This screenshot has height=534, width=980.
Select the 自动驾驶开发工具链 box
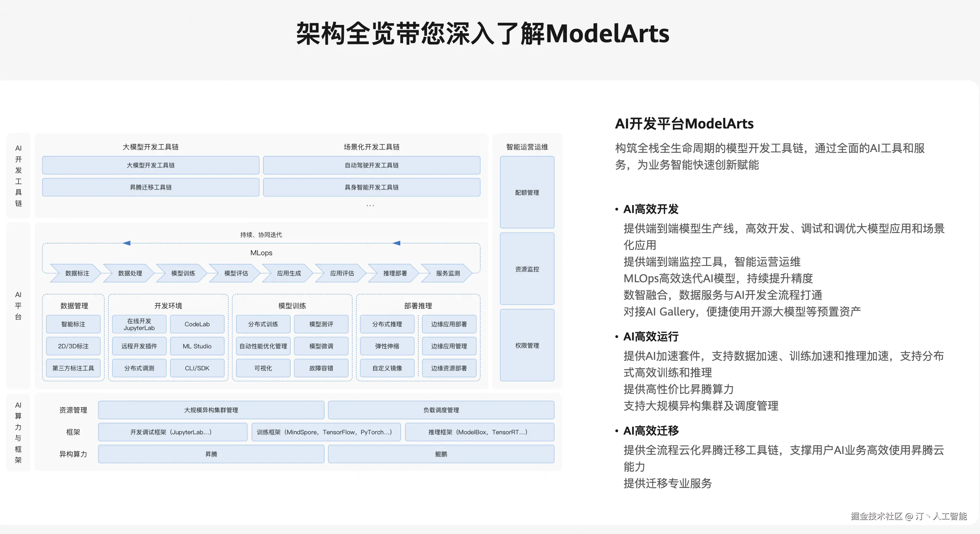[x=371, y=165]
